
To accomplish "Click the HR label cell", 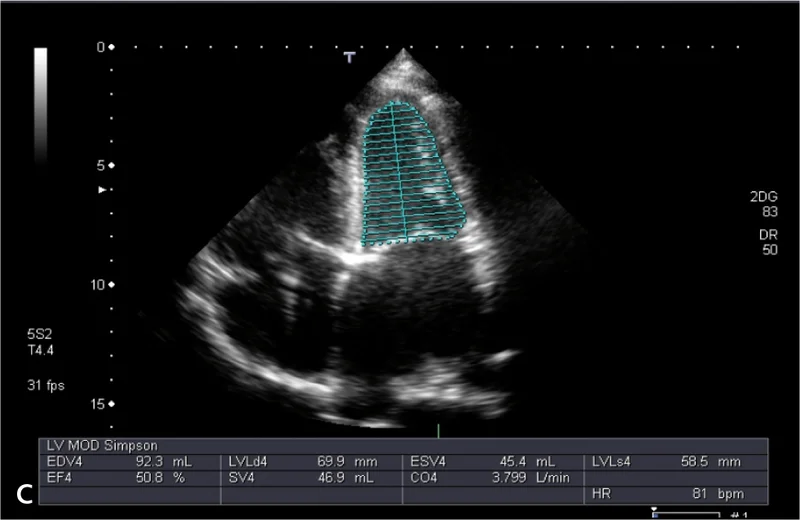I will tap(601, 494).
